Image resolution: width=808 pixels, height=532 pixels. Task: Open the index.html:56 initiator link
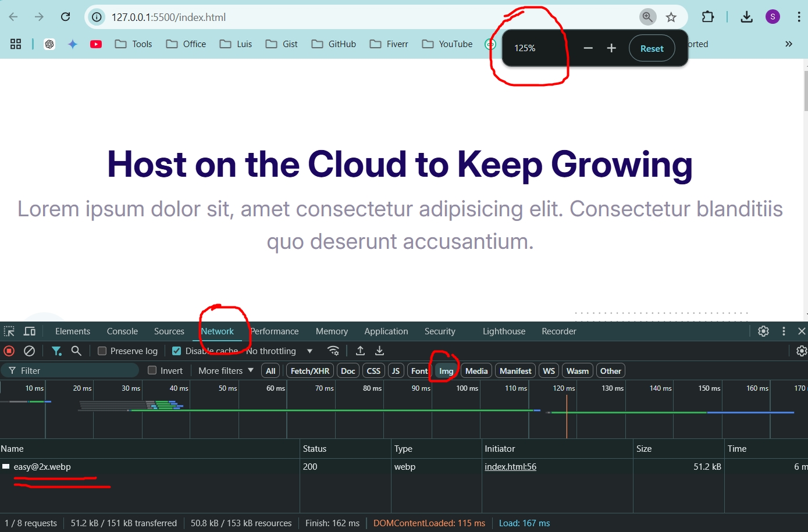point(511,467)
